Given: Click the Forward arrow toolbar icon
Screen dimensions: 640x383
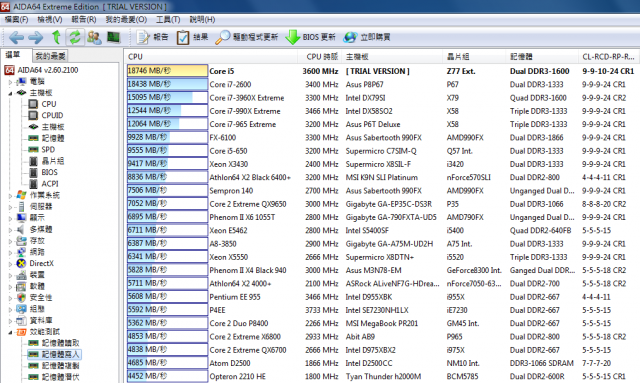Looking at the screenshot, I should coord(36,38).
